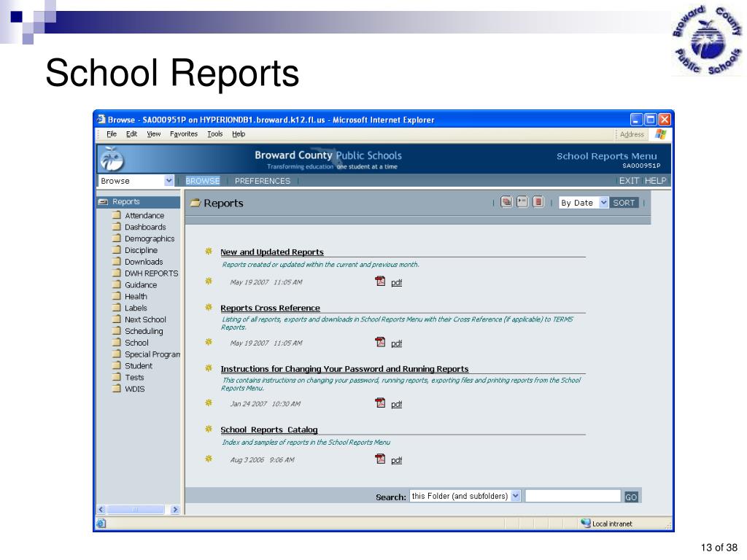Open Instructions for Changing Your Password link
The height and width of the screenshot is (560, 747).
(344, 369)
